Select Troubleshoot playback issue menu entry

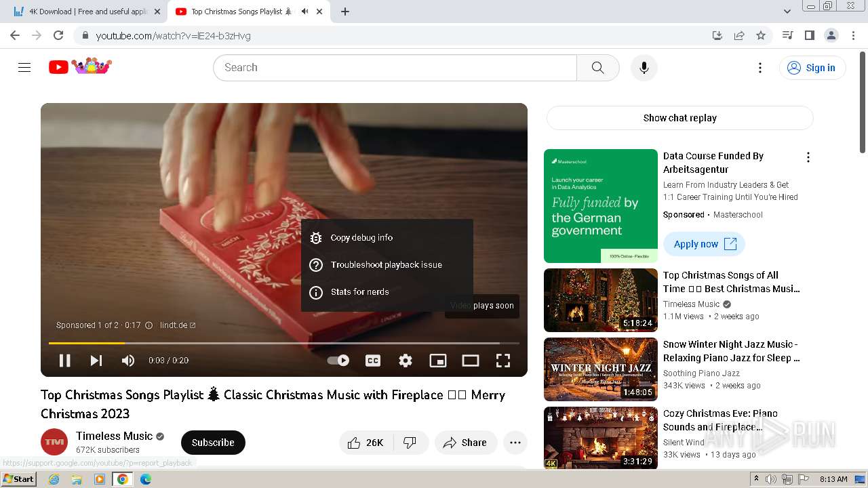(387, 264)
